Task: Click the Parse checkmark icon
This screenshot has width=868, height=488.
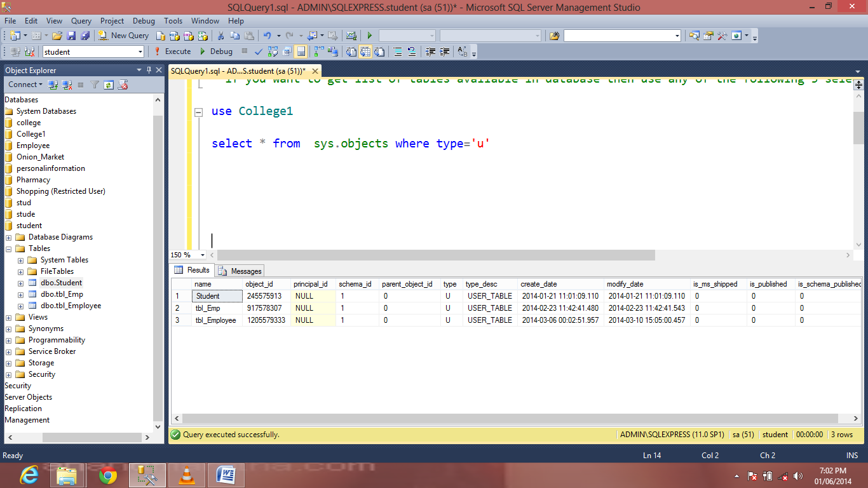Action: click(259, 51)
